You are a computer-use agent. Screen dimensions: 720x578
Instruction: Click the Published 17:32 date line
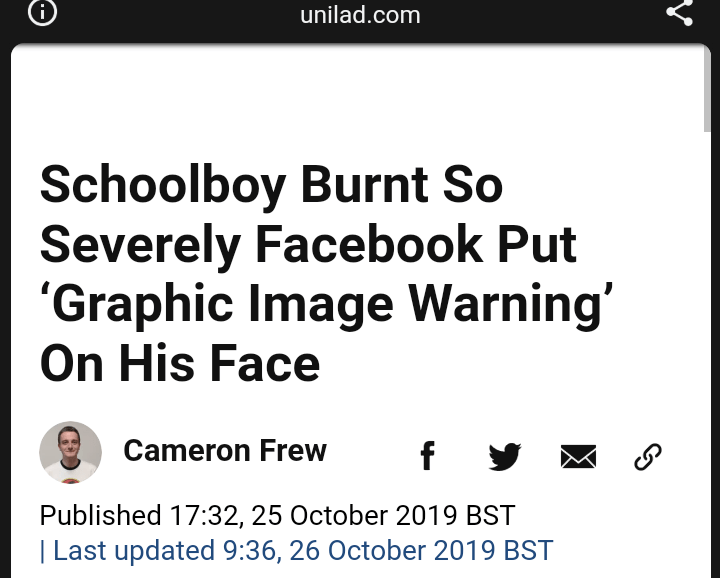277,516
